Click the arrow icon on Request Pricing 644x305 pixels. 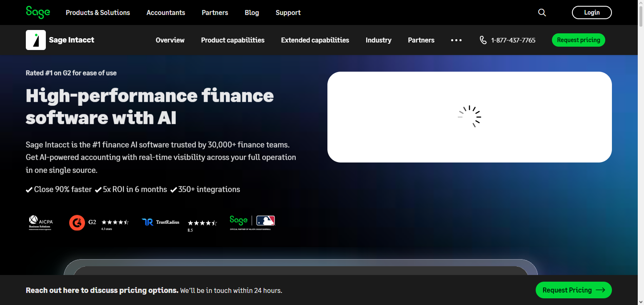(x=600, y=290)
